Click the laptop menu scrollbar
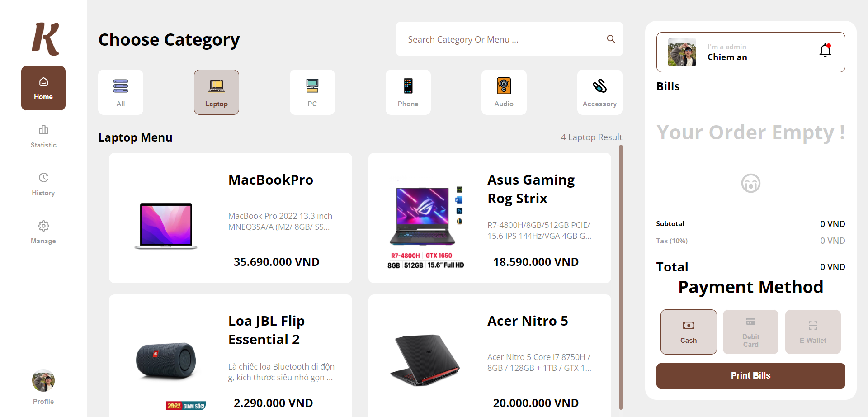 621,277
